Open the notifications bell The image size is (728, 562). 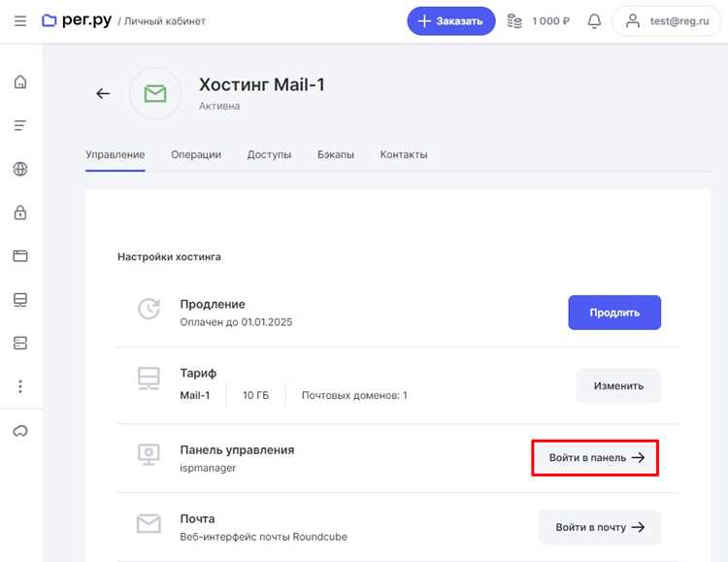(x=594, y=21)
